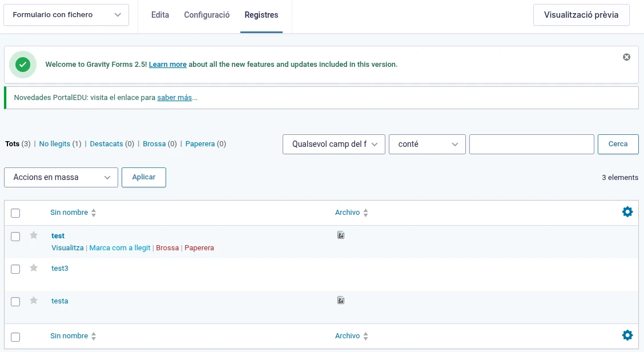Open the conté operator dropdown
This screenshot has width=644, height=352.
427,145
